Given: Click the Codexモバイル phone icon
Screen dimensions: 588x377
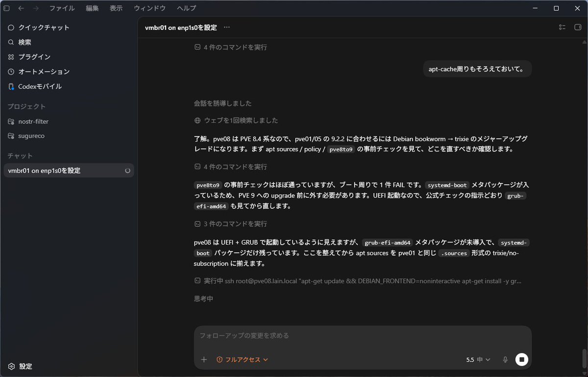Looking at the screenshot, I should (11, 86).
